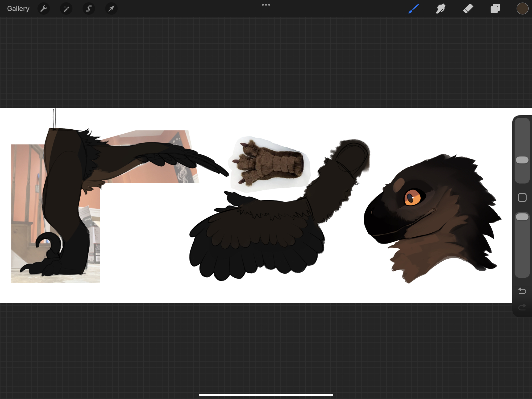Activate the Transform arrow tool
The width and height of the screenshot is (532, 399).
point(111,9)
